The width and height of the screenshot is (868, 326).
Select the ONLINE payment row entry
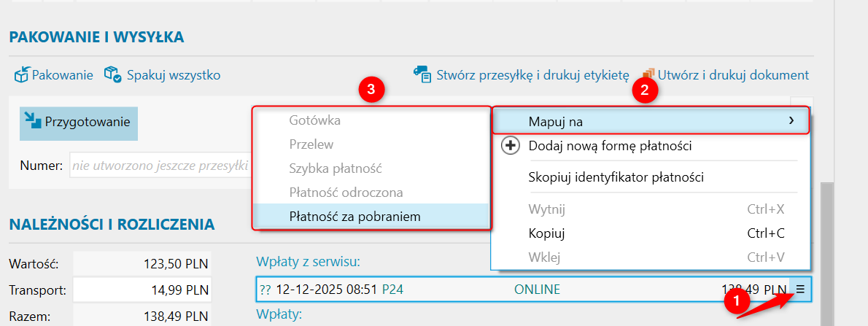click(x=537, y=290)
